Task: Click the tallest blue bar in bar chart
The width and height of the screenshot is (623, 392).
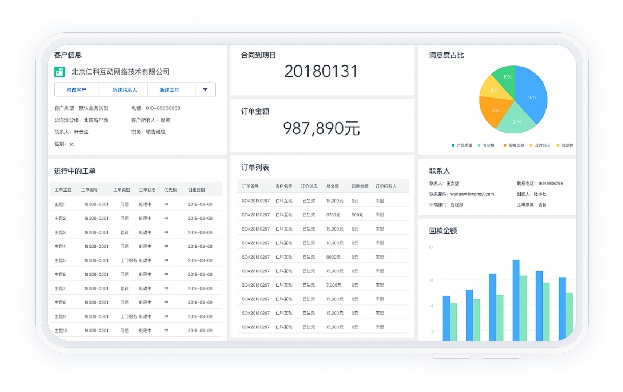Action: pos(516,300)
